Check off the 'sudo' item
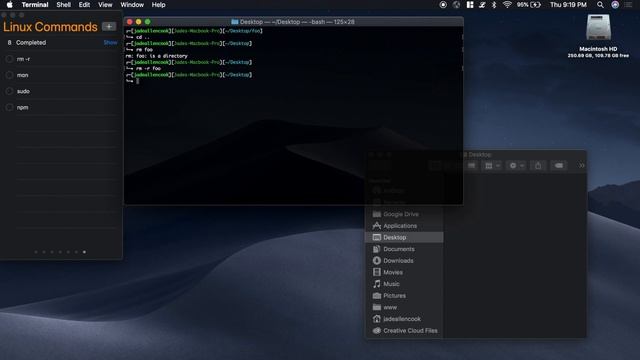640x360 pixels. (9, 91)
